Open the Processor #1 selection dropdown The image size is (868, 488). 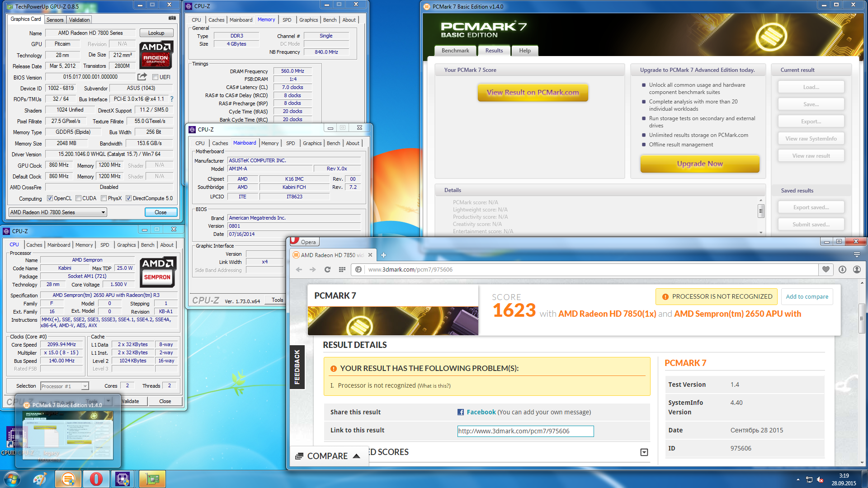pyautogui.click(x=64, y=386)
